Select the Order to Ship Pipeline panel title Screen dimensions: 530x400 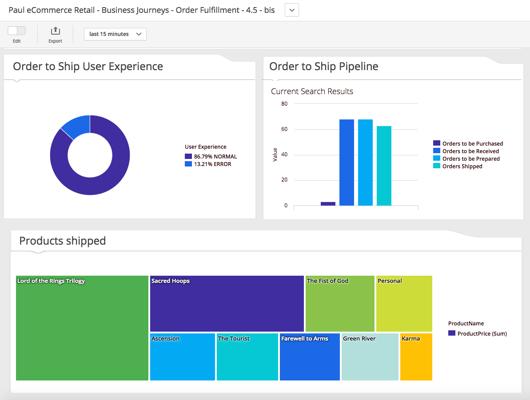(x=323, y=66)
